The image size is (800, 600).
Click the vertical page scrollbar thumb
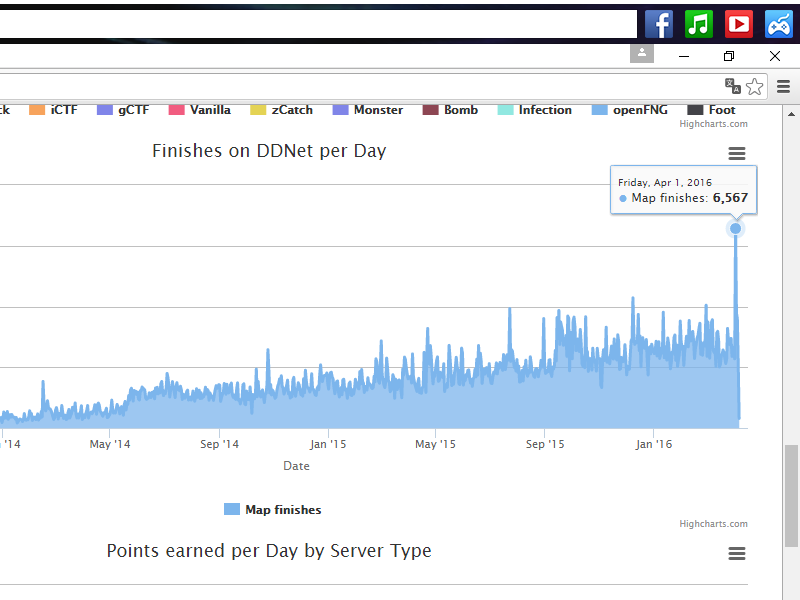791,495
